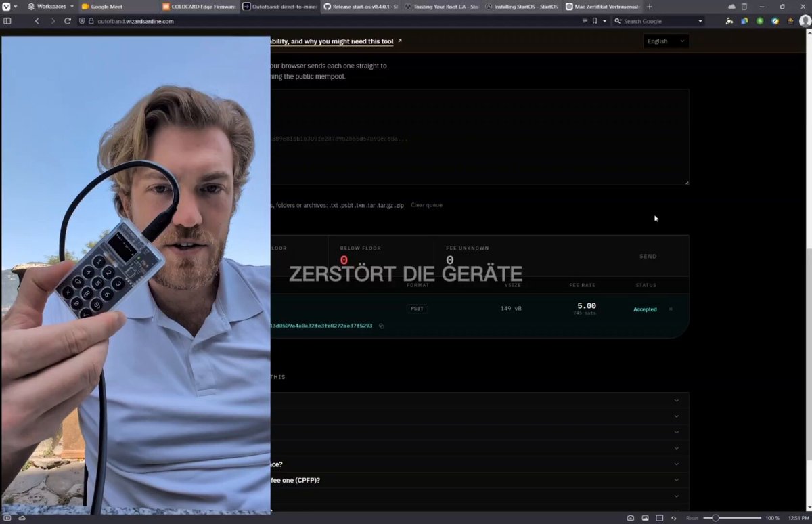The height and width of the screenshot is (524, 812).
Task: Switch to the Mac Zertifikat tab
Action: coord(602,7)
